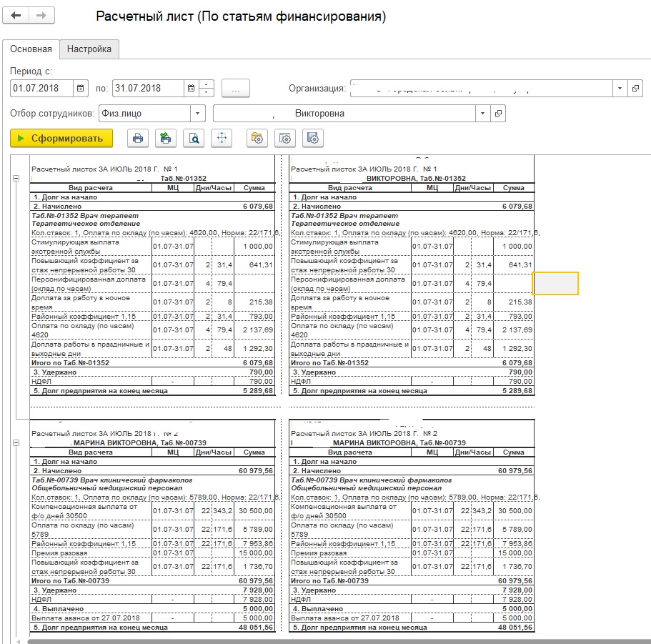Click right header МАРИНА ВИКТОРОВНА, Таб.№-00739

point(399,443)
